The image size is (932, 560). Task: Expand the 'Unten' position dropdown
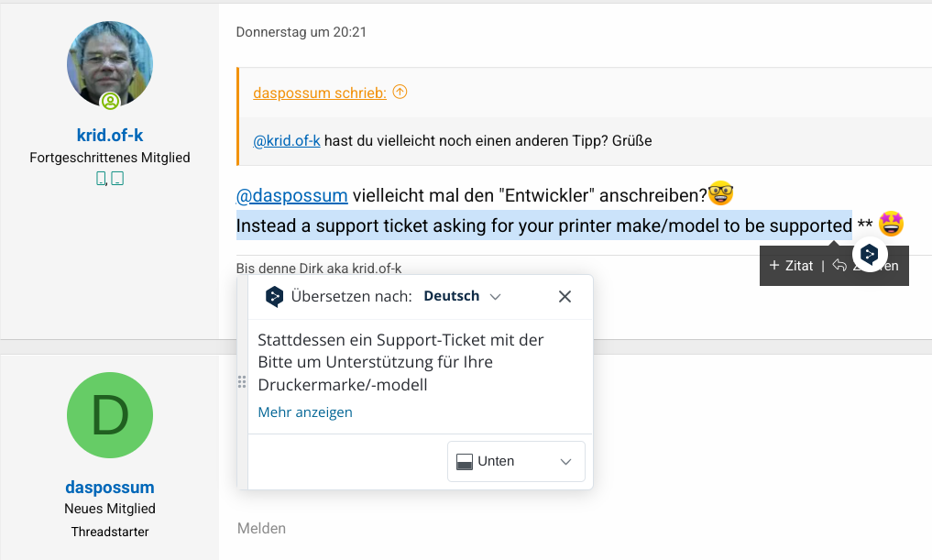tap(516, 461)
